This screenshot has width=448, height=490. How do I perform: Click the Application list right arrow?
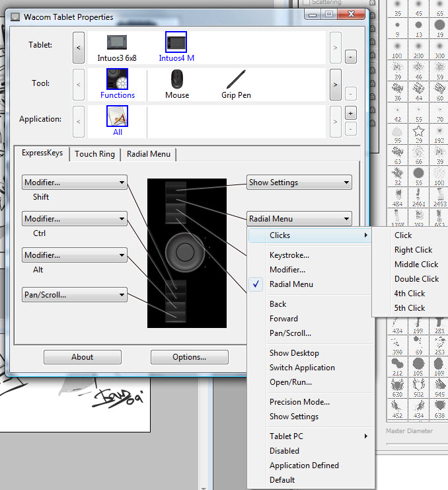(x=335, y=122)
